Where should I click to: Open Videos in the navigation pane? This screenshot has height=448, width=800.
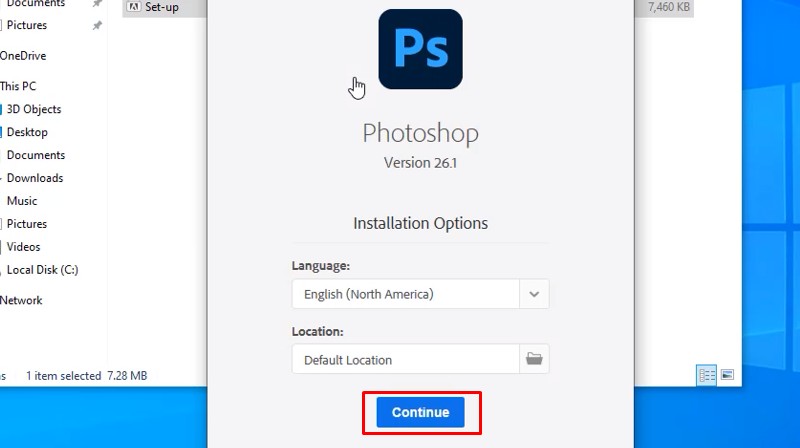pos(24,247)
